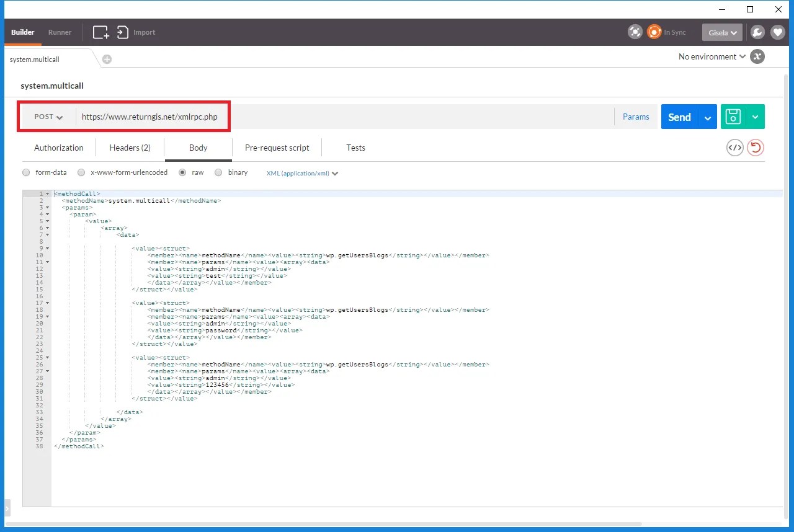This screenshot has height=532, width=794.
Task: Switch to the Runner tab
Action: [x=60, y=32]
